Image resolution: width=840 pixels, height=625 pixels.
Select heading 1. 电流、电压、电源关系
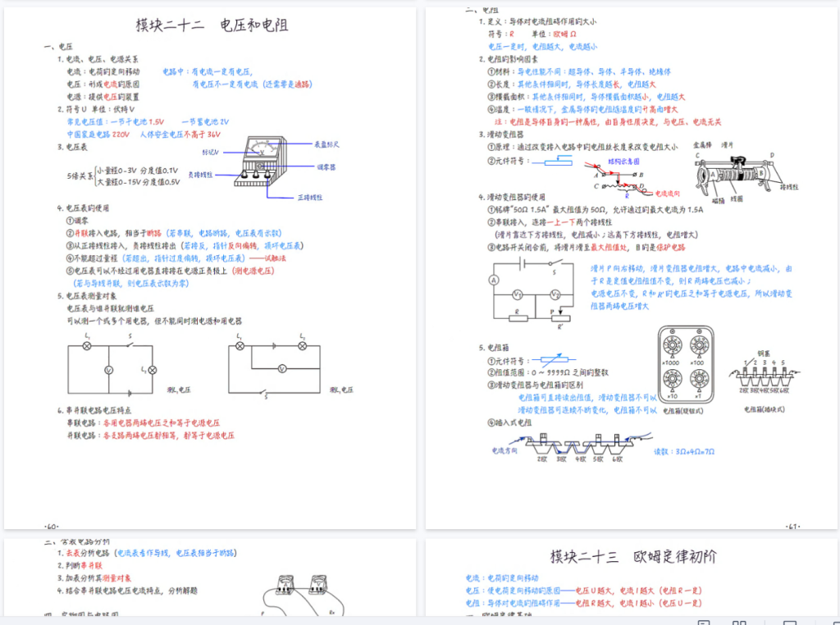click(98, 59)
